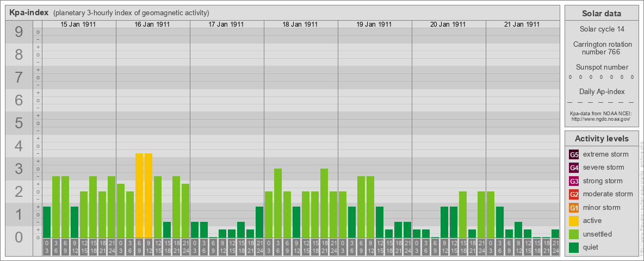This screenshot has width=644, height=261.
Task: Click the Kp axis number 0
Action: pos(19,237)
